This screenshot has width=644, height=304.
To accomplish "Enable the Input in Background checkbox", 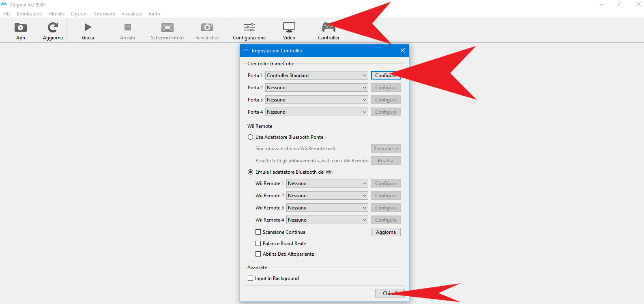I will coord(251,278).
